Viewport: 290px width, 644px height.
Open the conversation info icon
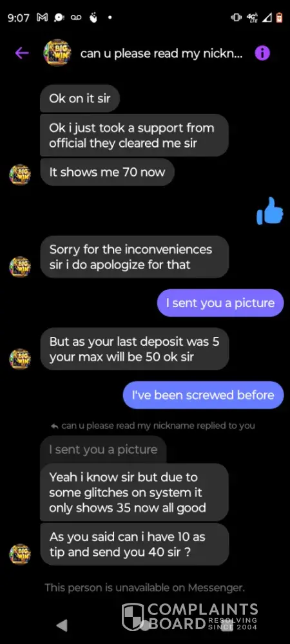tap(262, 53)
